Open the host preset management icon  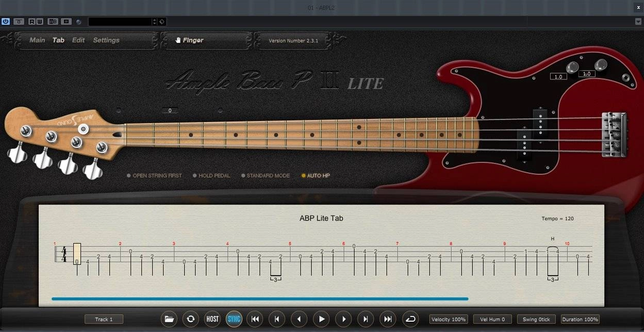click(66, 22)
